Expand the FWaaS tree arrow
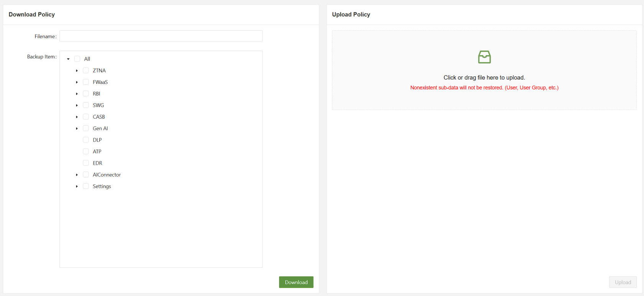The height and width of the screenshot is (296, 644). (x=77, y=82)
